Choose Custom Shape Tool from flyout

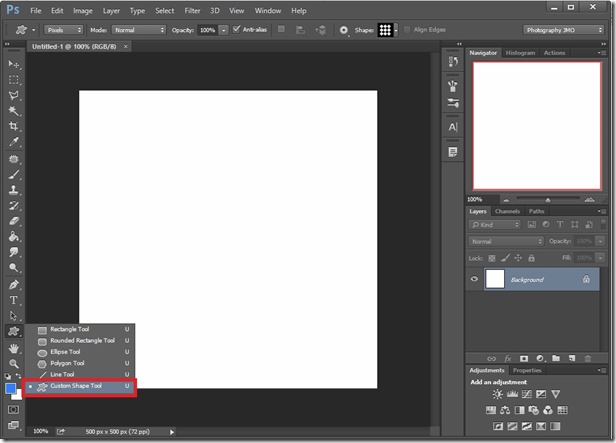[80, 386]
